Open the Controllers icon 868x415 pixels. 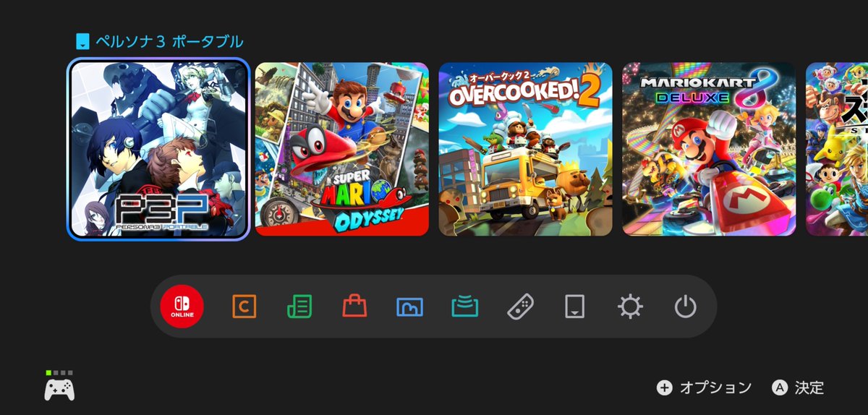coord(520,307)
